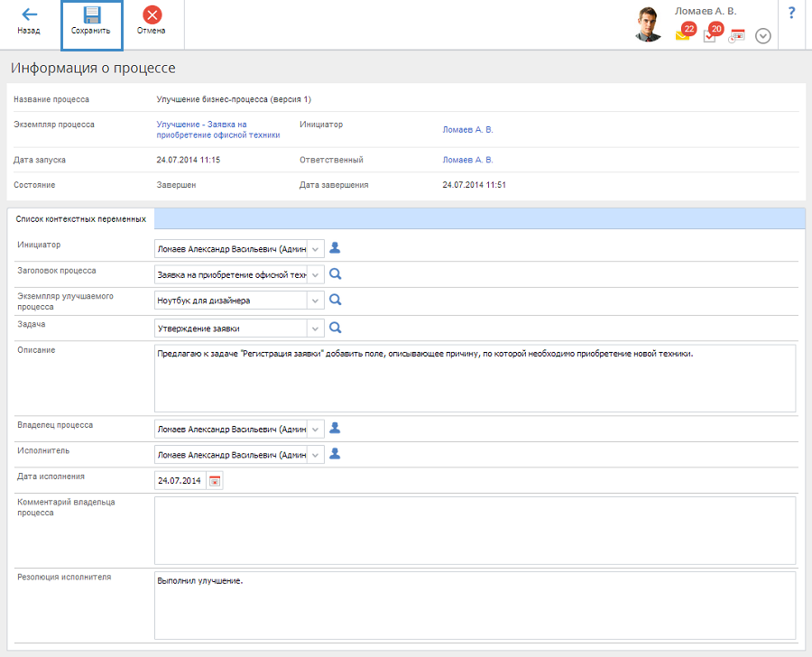Click search magnifier beside Заголовок процесса
The height and width of the screenshot is (657, 812).
[x=335, y=274]
